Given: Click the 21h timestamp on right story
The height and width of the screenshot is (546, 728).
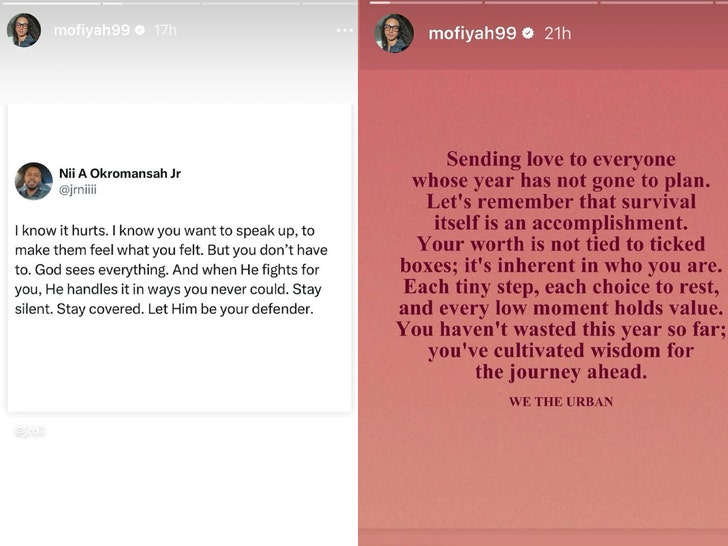Looking at the screenshot, I should (x=558, y=34).
